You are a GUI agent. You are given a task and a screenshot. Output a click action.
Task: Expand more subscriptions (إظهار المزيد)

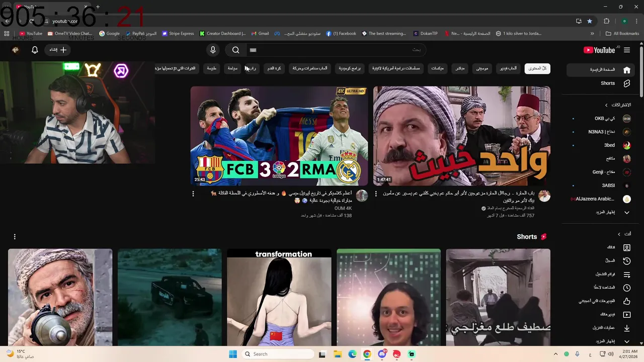click(x=601, y=212)
